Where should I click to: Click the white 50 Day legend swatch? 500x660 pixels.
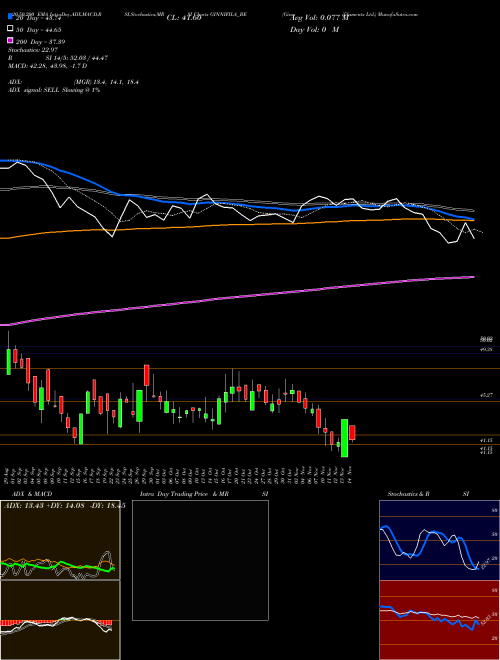click(10, 29)
